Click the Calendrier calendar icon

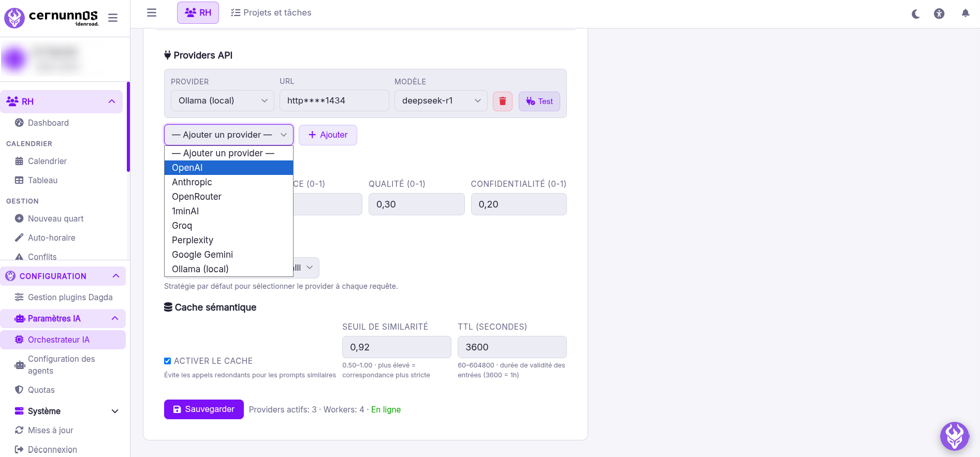19,161
